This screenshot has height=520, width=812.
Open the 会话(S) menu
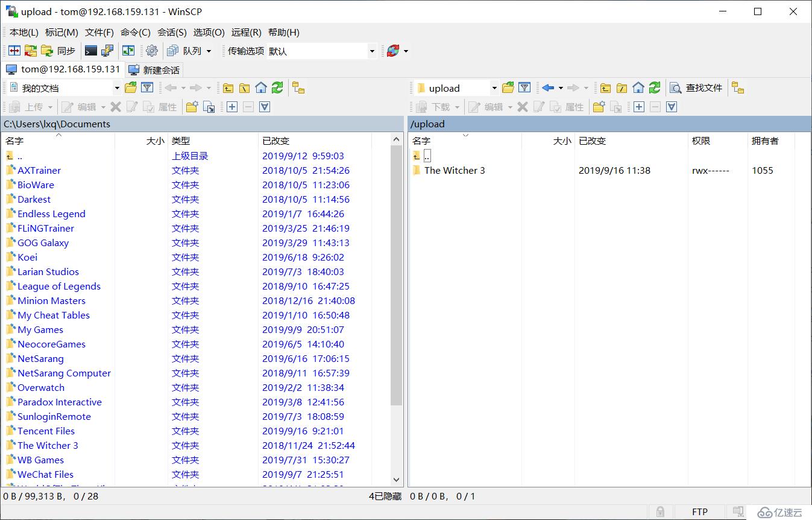coord(172,33)
